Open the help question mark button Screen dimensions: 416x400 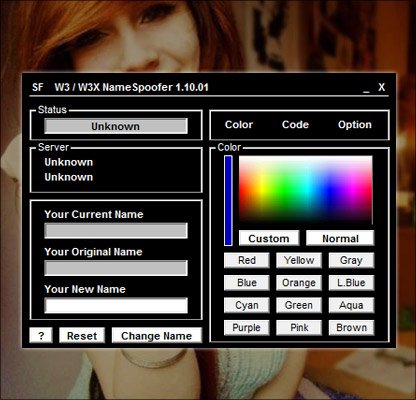pos(41,335)
